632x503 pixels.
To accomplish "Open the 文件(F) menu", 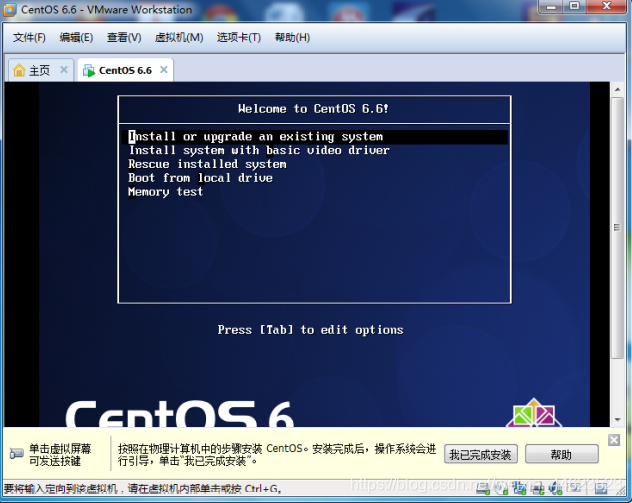I will pos(29,37).
